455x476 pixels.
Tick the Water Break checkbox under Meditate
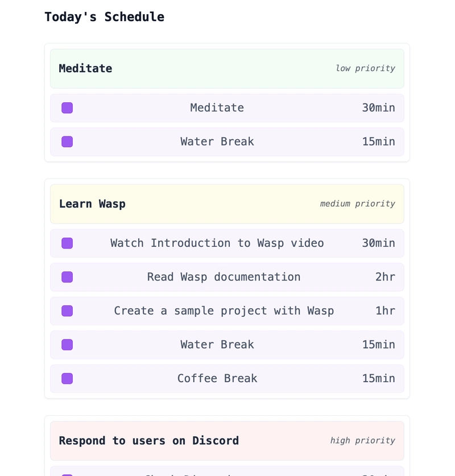pos(67,142)
